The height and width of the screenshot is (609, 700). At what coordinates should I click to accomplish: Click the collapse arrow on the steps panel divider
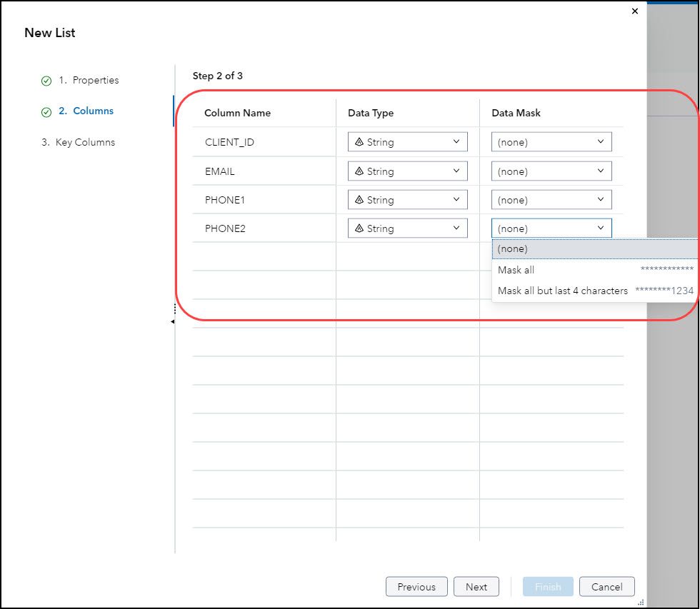173,322
